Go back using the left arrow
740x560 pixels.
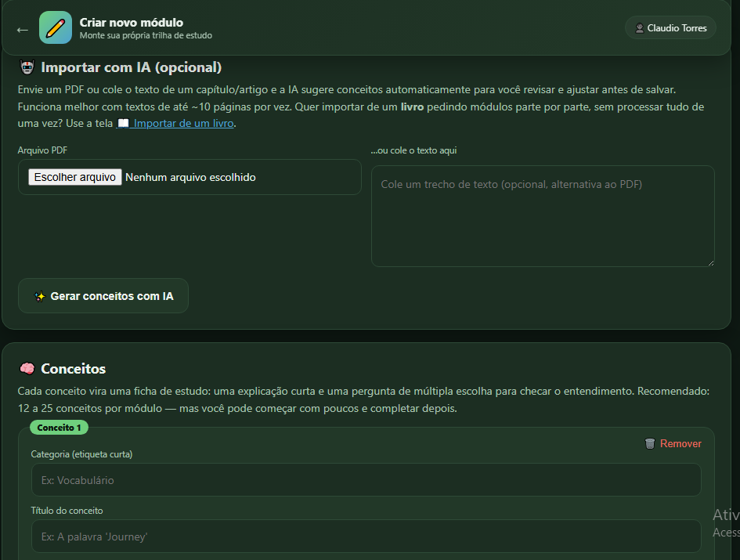[22, 30]
